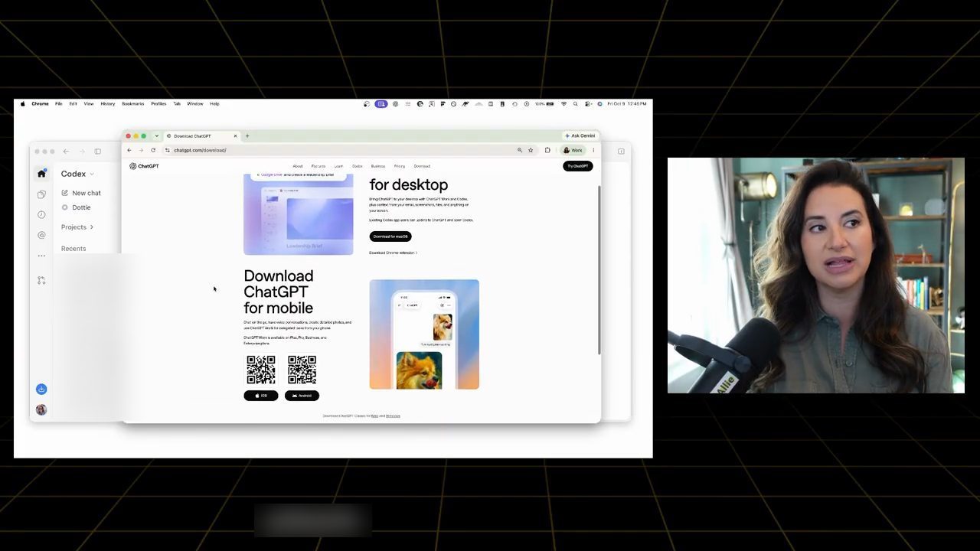Click the Mac link at page bottom
980x551 pixels.
coord(375,416)
